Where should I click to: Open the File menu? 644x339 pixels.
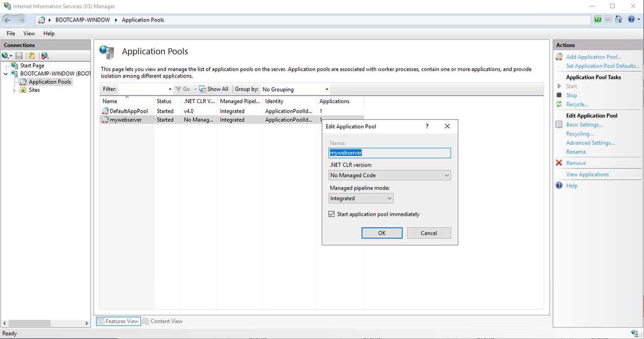pos(11,33)
